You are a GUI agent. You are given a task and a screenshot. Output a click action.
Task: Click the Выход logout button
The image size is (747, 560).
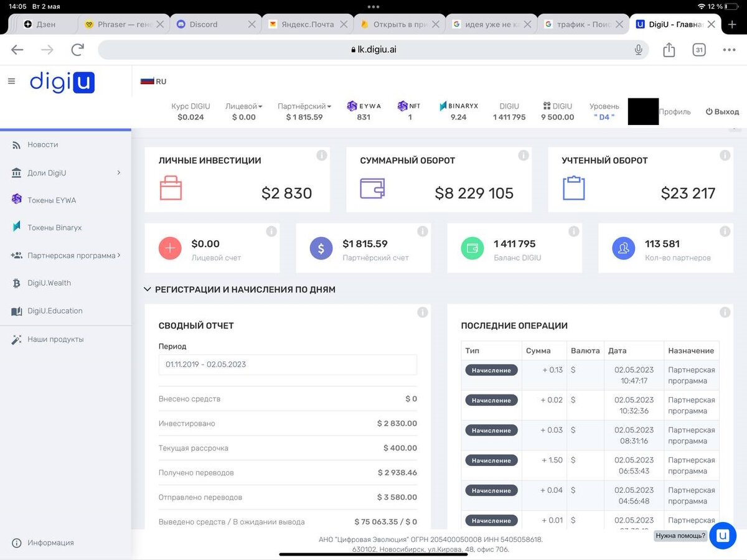click(722, 112)
